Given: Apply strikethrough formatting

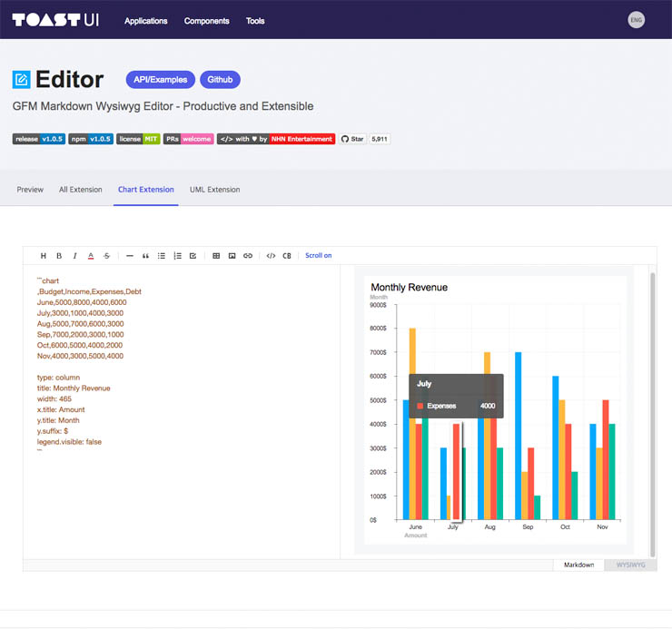Looking at the screenshot, I should click(x=106, y=256).
